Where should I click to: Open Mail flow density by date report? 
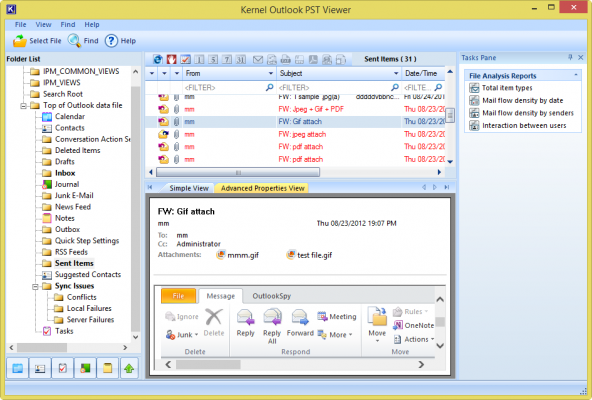click(522, 100)
